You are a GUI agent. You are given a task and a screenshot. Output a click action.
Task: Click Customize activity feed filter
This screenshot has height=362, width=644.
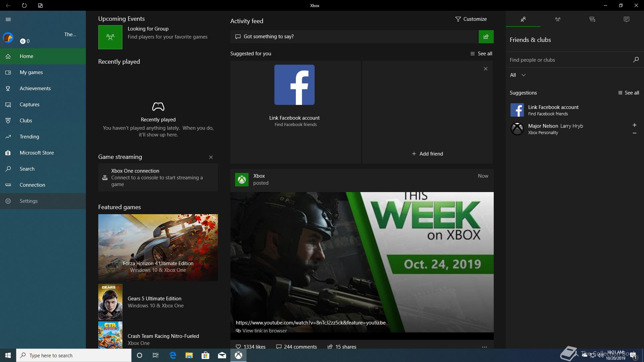[471, 19]
